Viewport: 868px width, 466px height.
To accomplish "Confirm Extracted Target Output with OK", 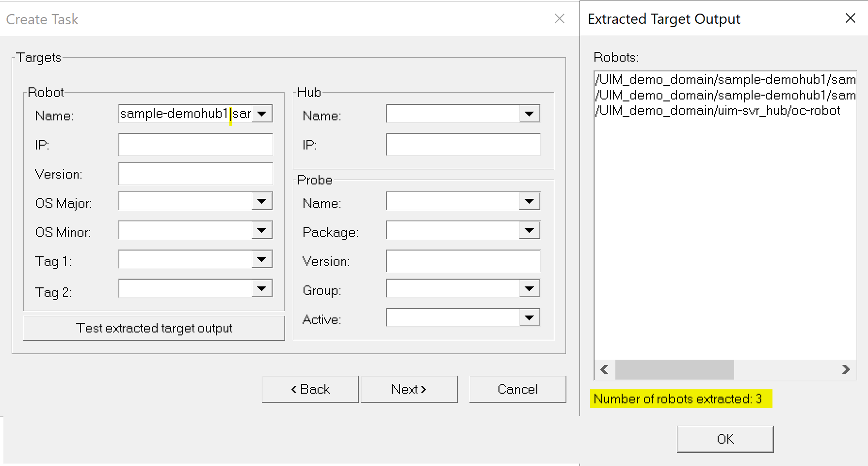I will [725, 439].
